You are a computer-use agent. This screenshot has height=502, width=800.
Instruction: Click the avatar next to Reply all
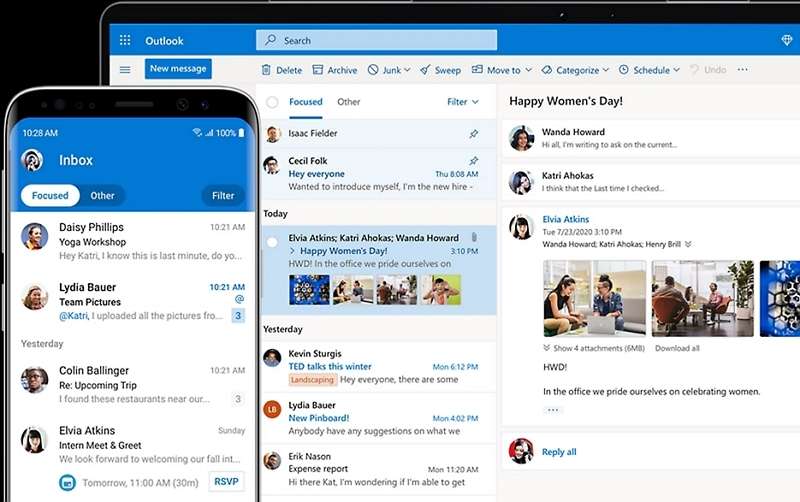pos(521,451)
